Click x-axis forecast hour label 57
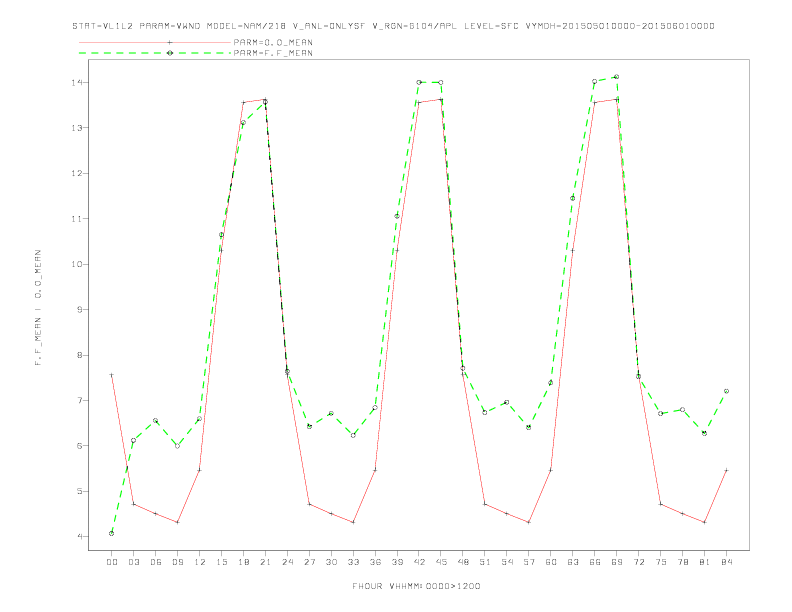This screenshot has width=792, height=612. [x=529, y=562]
